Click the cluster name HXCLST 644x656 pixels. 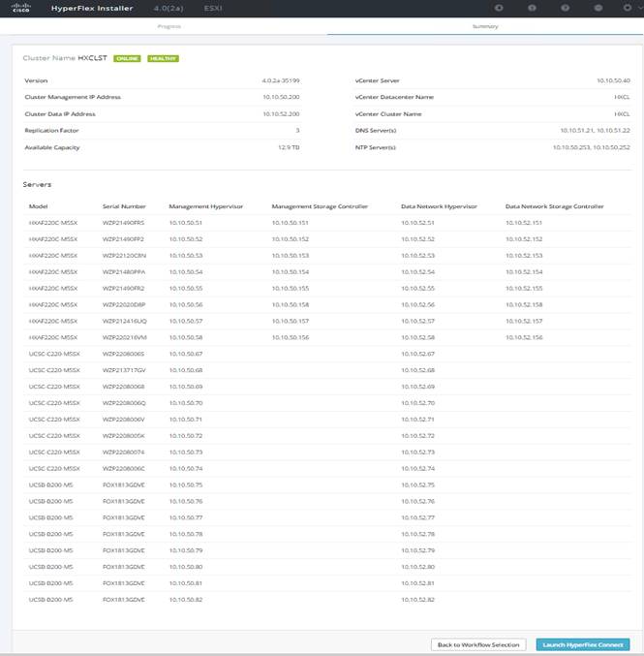point(92,58)
